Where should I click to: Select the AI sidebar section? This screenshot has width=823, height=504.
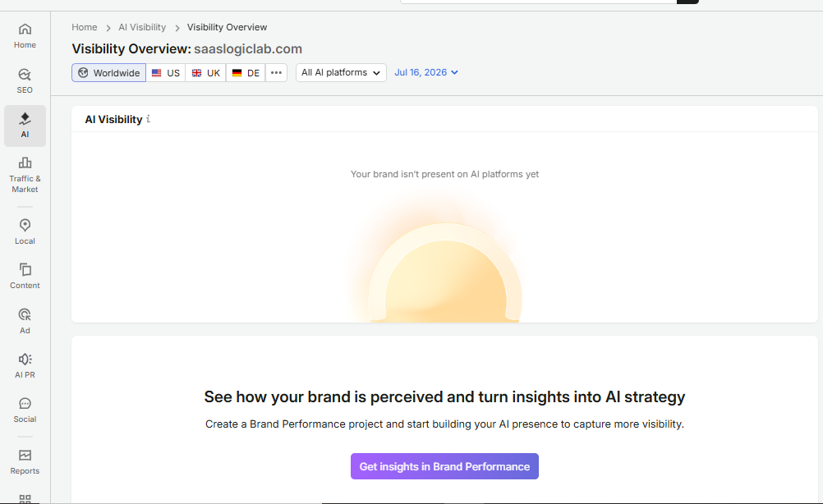(x=25, y=126)
